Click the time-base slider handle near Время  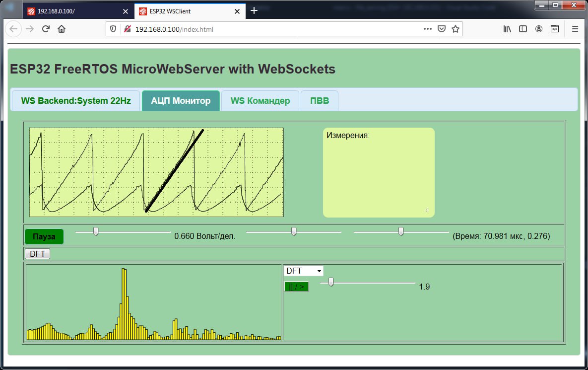coord(401,231)
